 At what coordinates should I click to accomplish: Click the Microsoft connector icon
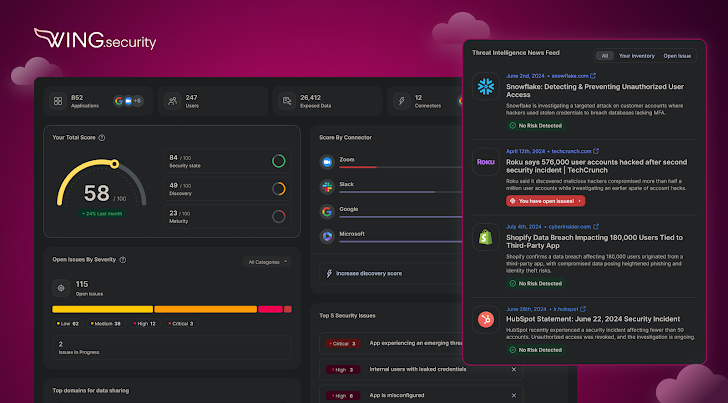[x=327, y=236]
